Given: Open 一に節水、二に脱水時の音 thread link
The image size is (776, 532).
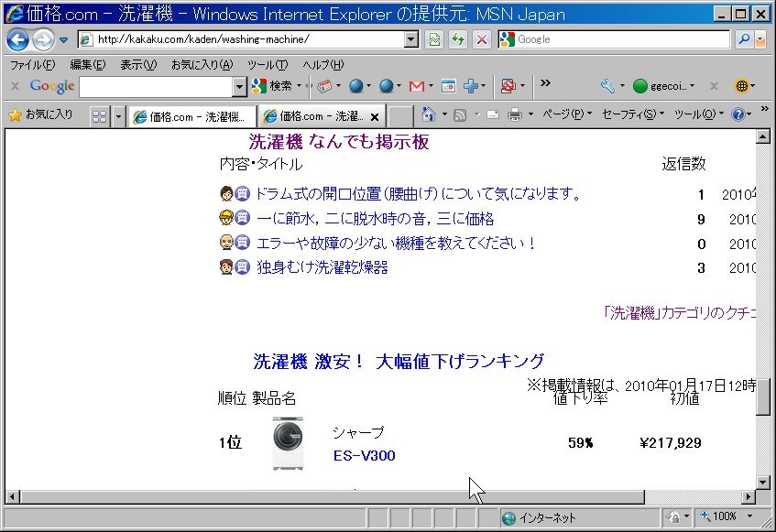Looking at the screenshot, I should [375, 219].
